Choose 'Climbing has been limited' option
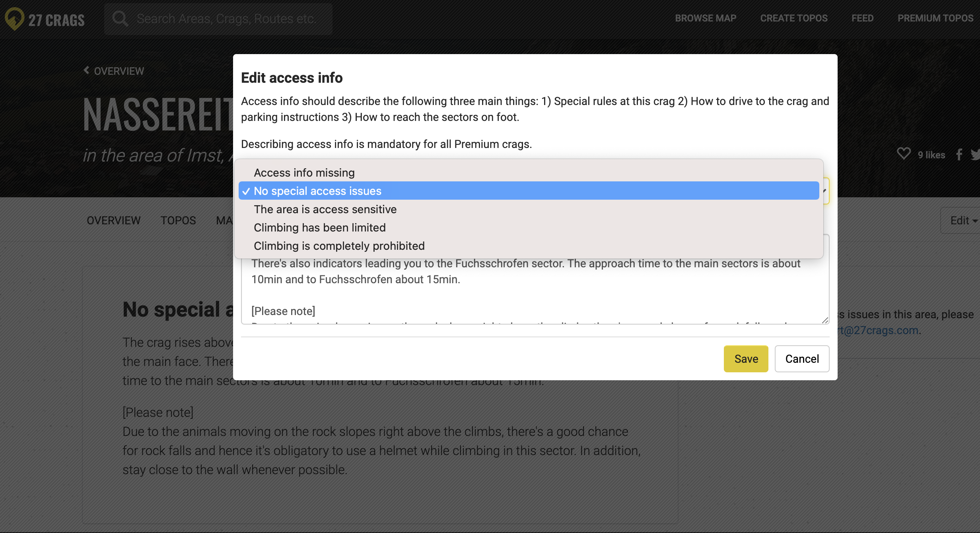The image size is (980, 533). click(x=529, y=228)
